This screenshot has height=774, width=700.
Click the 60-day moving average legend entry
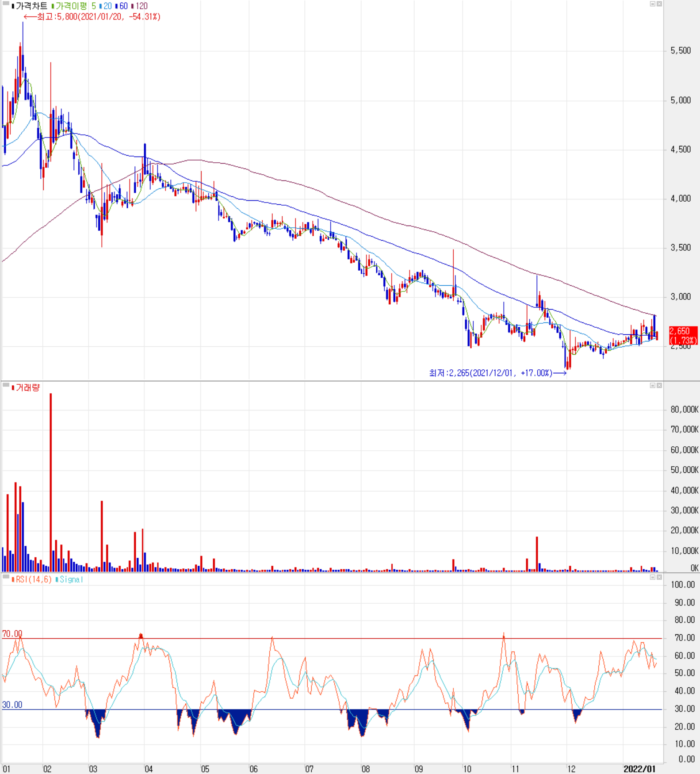click(122, 6)
